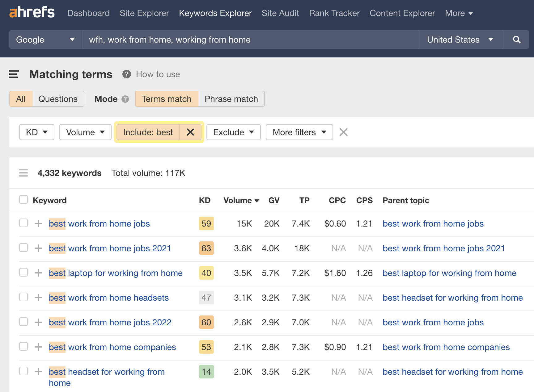Clear all filters with the X icon
The image size is (534, 392).
[x=343, y=132]
